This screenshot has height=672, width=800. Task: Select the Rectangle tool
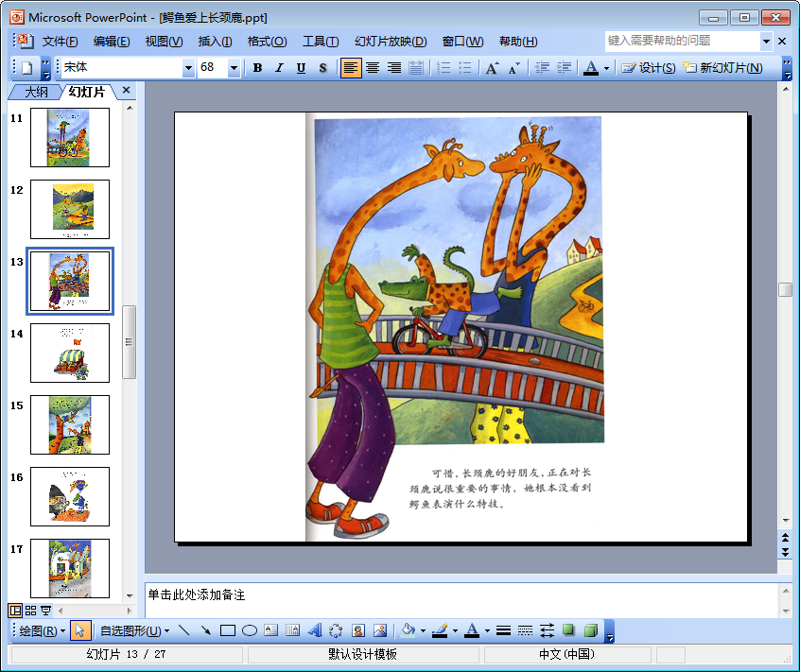(228, 630)
